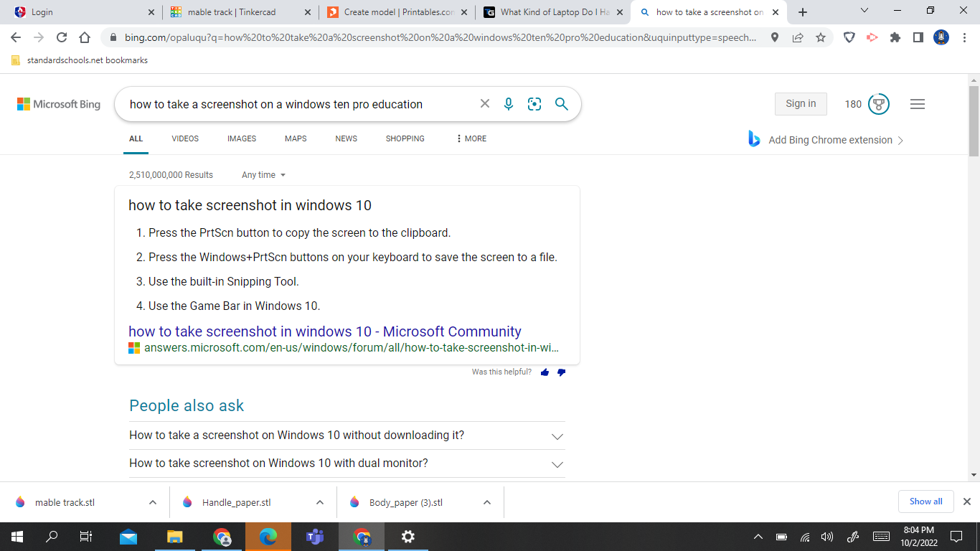
Task: Mark the answer as unhelpful with thumbs down
Action: point(561,372)
